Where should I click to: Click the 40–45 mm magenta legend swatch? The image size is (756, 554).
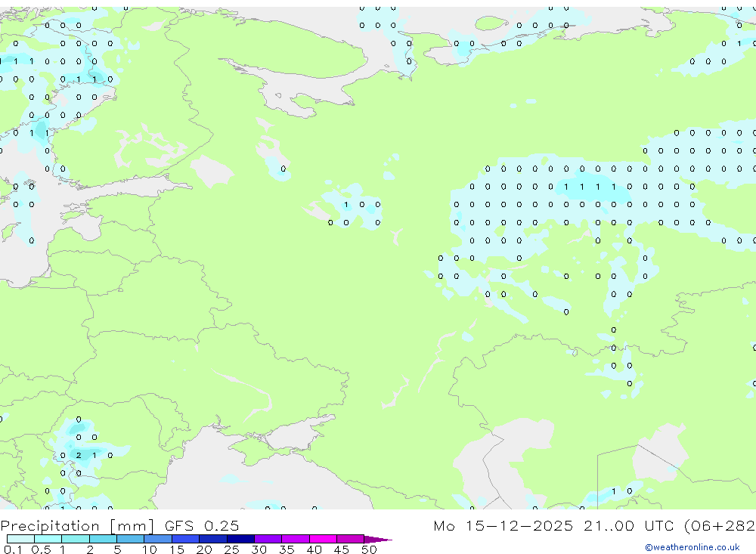point(323,539)
